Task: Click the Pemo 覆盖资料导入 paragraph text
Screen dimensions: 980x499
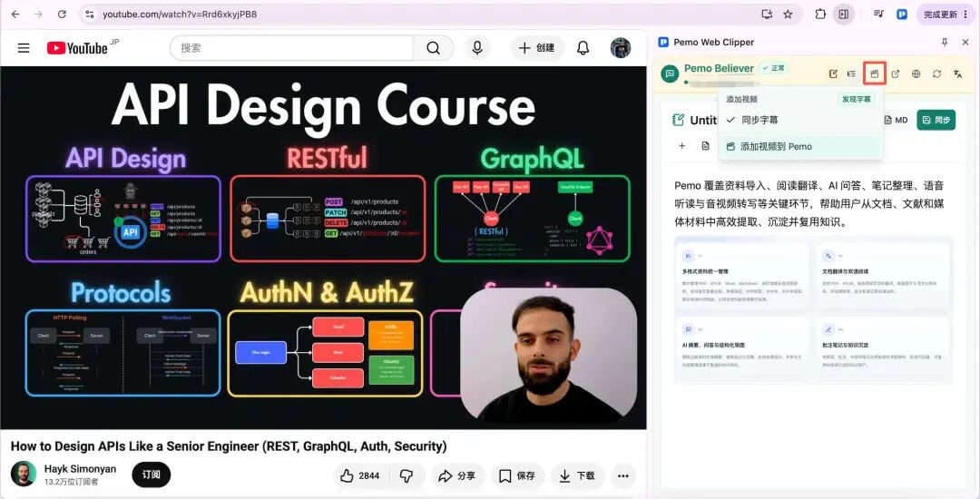Action: tap(808, 203)
